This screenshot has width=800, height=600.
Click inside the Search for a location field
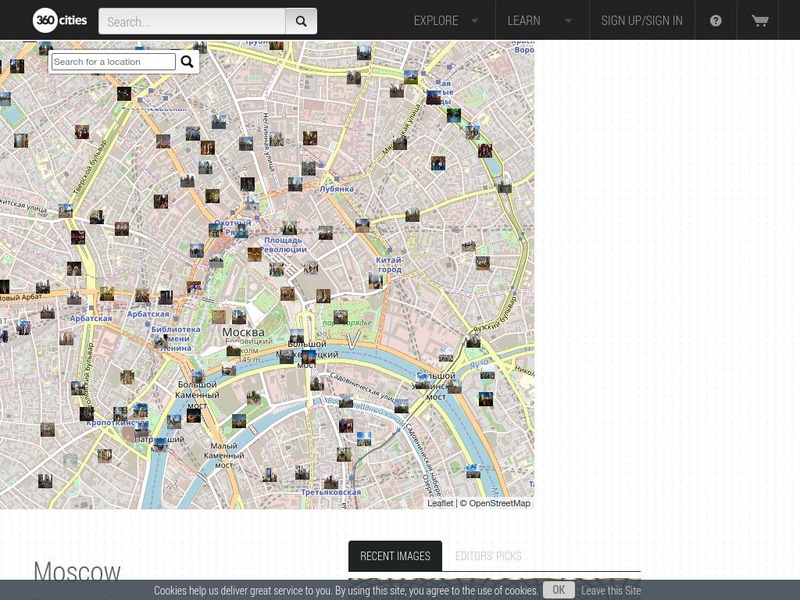click(x=110, y=61)
